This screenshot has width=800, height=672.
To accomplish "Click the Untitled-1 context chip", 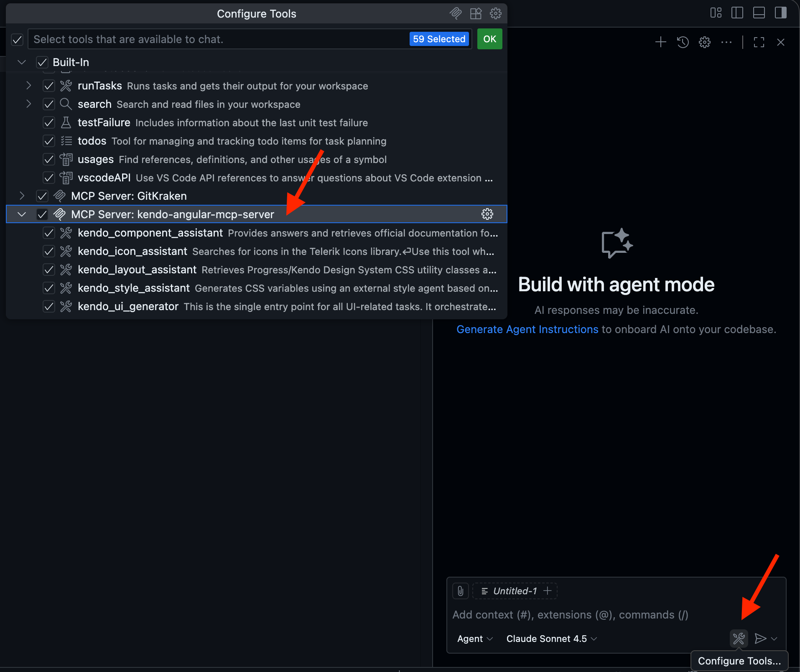I will (x=515, y=591).
